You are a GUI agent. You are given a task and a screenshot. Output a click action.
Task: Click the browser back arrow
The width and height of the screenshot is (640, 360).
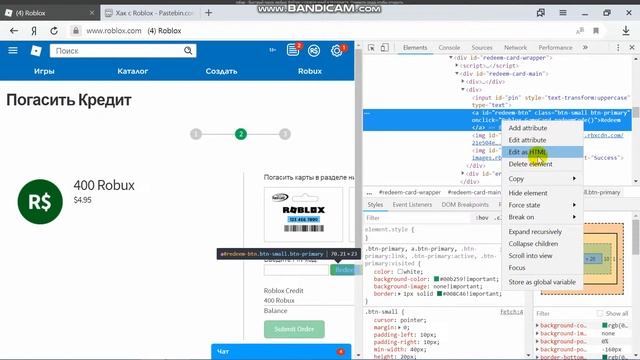14,31
